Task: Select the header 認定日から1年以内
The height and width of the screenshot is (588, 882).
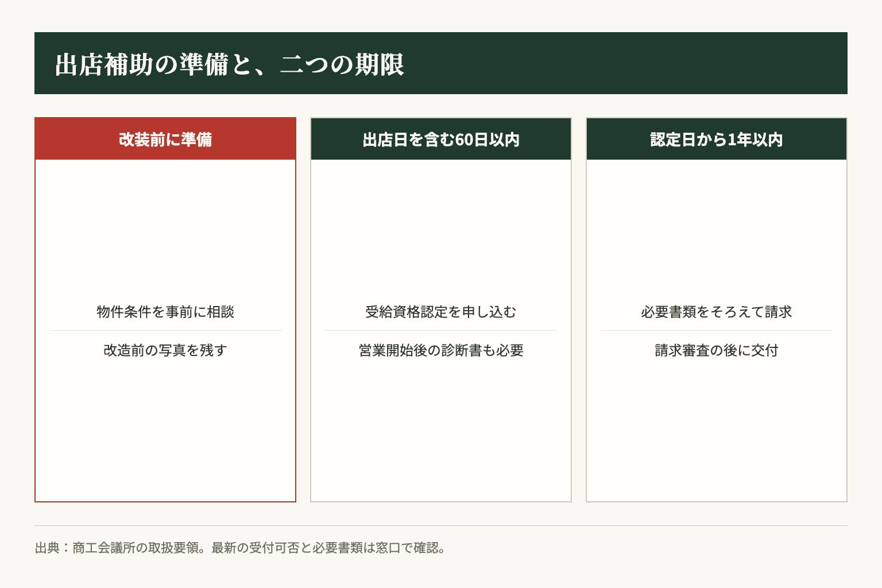Action: pos(717,139)
